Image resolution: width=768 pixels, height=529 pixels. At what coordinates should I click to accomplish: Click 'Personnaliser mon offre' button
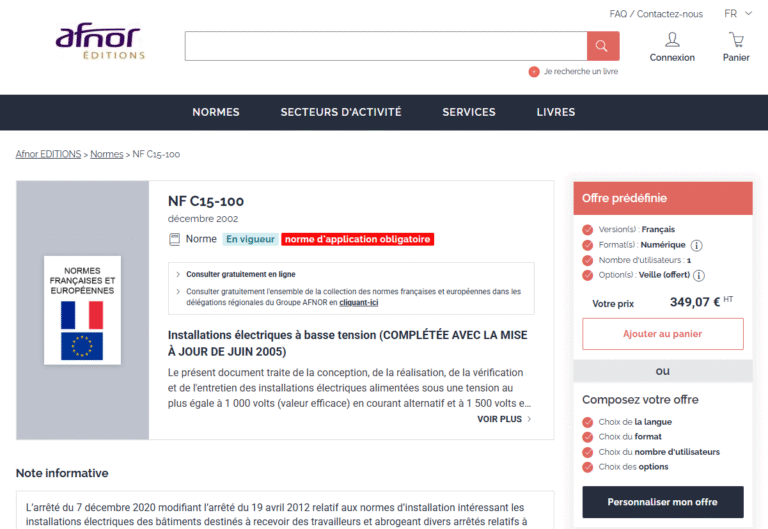click(x=663, y=502)
